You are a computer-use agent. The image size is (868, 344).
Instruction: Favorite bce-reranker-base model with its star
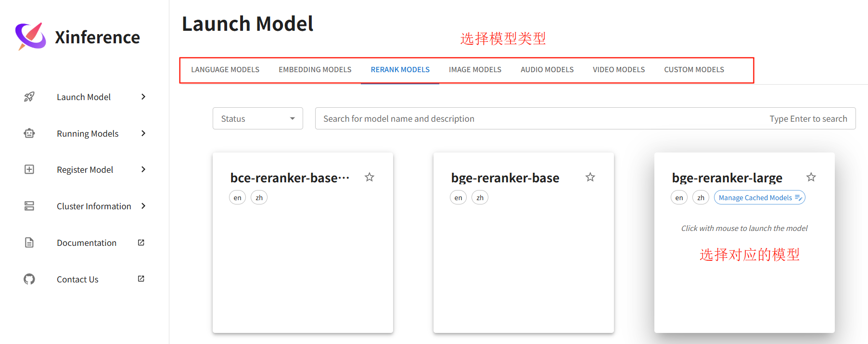(370, 177)
